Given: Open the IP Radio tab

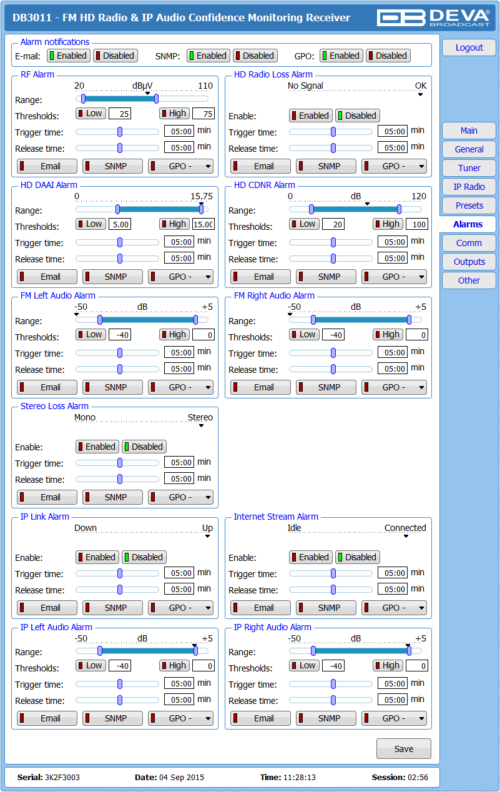Looking at the screenshot, I should (x=469, y=187).
